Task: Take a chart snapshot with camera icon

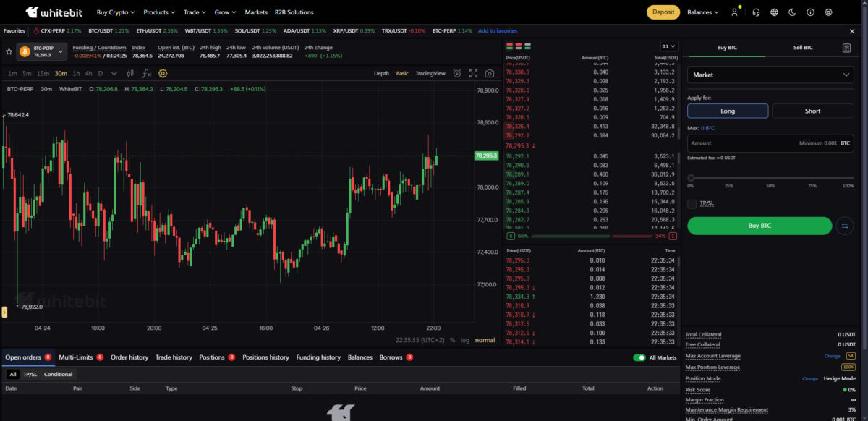Action: 490,73
